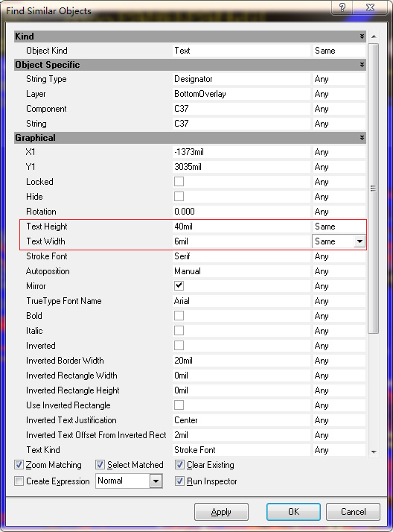Click the scrollbar up arrow
The width and height of the screenshot is (393, 532).
[x=374, y=37]
